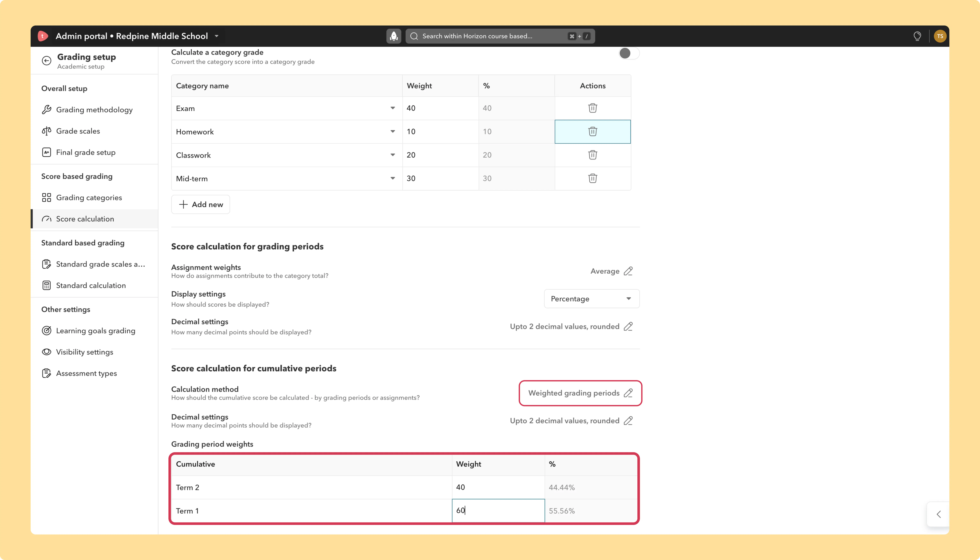This screenshot has height=560, width=980.
Task: Open Standard calculation in sidebar
Action: 94,285
